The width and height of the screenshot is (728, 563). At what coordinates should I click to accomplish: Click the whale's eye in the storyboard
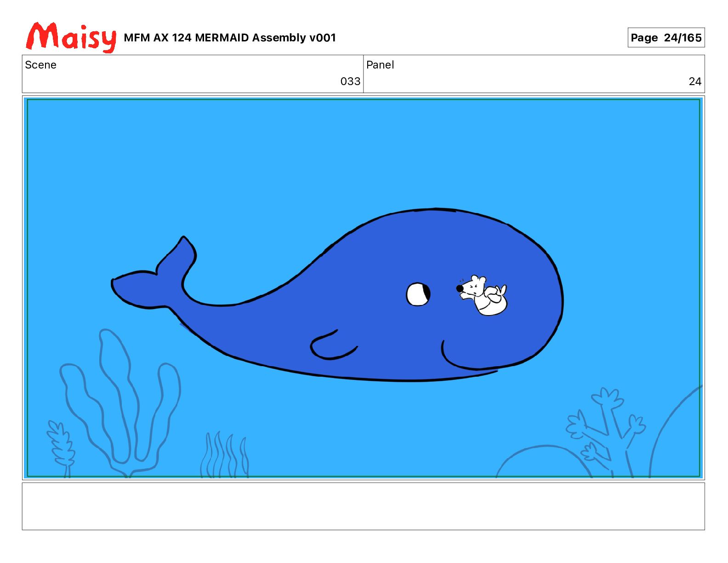pos(418,294)
